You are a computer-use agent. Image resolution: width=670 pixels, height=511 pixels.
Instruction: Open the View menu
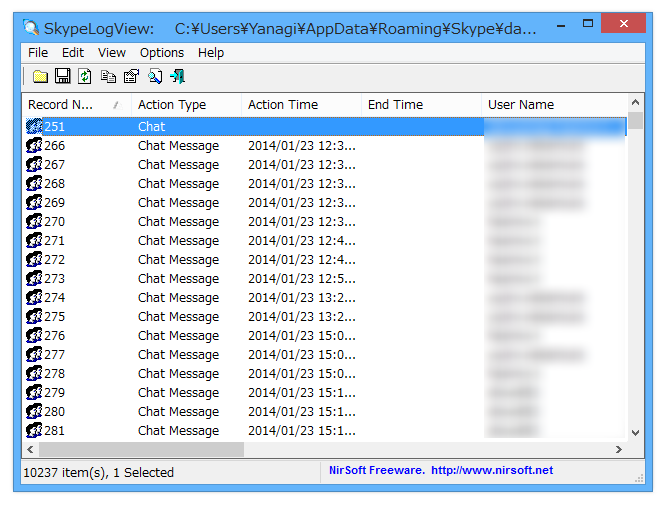pos(112,53)
